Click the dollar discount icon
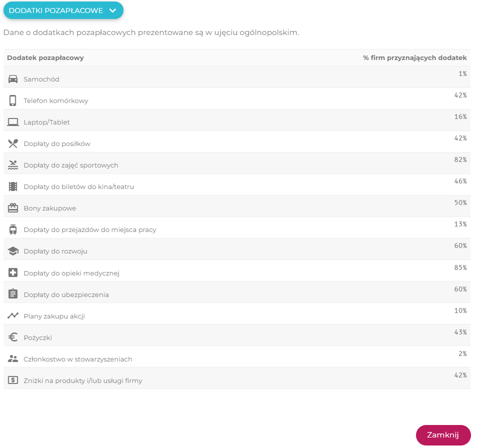The height and width of the screenshot is (448, 478). pyautogui.click(x=13, y=380)
